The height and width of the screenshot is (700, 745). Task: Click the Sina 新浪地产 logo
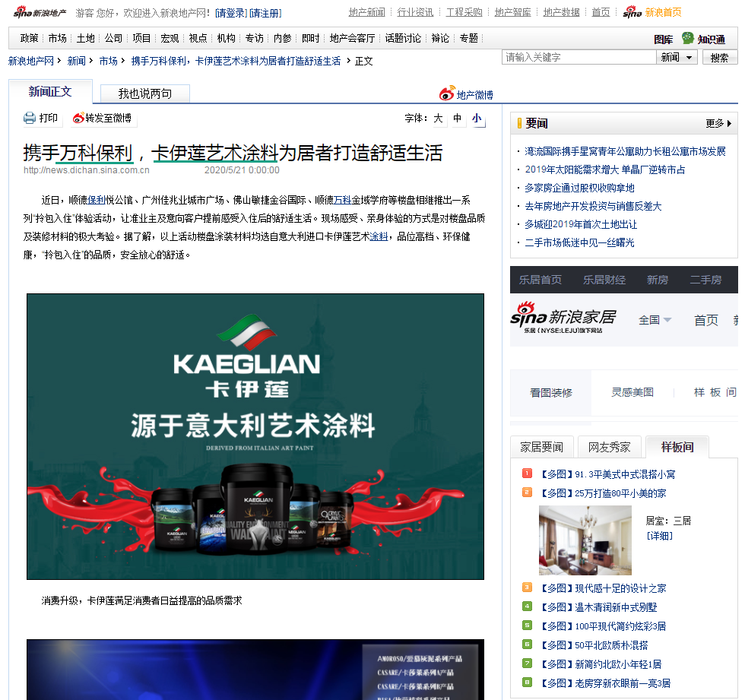click(40, 13)
